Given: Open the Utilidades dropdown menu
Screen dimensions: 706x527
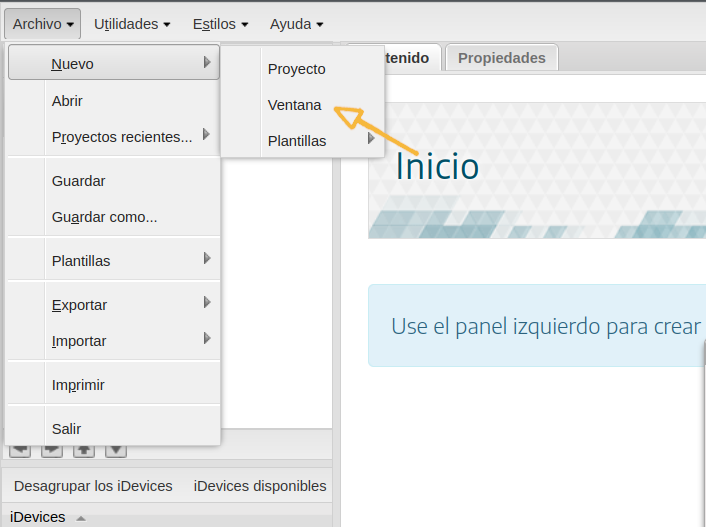Looking at the screenshot, I should (x=132, y=23).
